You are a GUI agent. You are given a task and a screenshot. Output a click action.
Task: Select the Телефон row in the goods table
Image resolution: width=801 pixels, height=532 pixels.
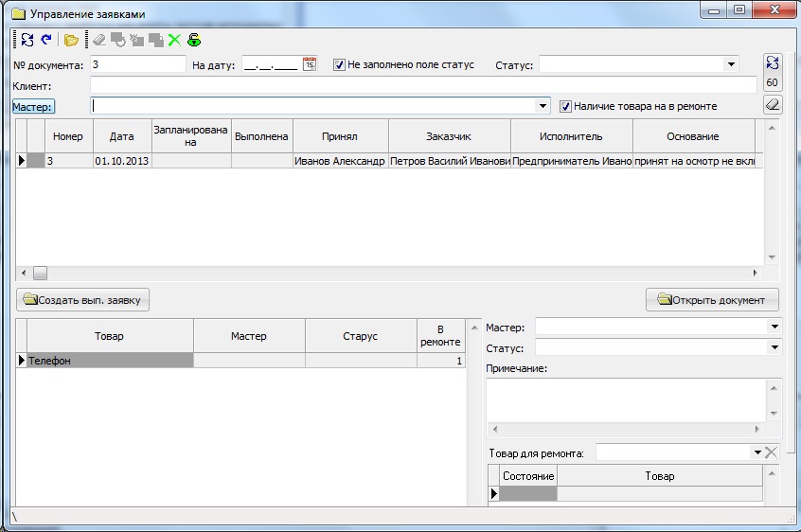tap(110, 361)
